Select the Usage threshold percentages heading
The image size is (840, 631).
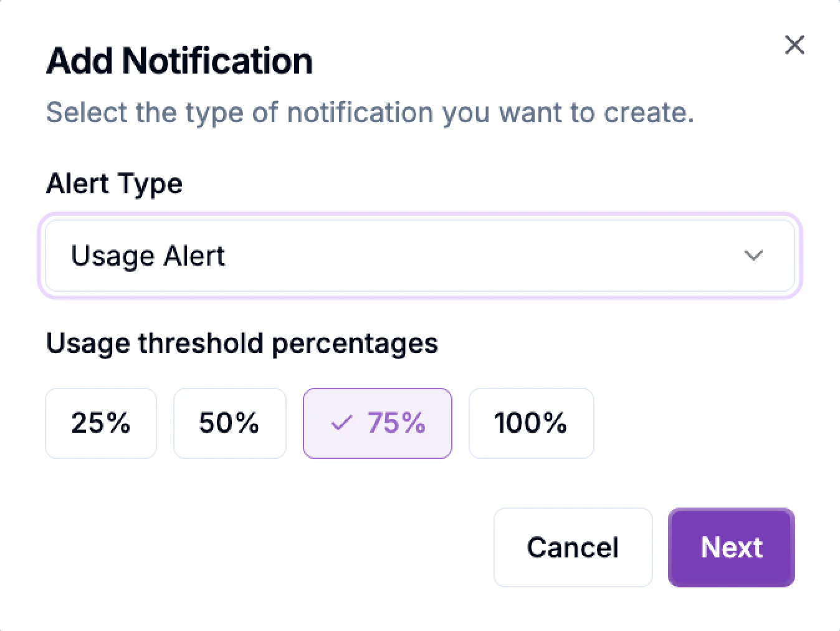pyautogui.click(x=242, y=343)
